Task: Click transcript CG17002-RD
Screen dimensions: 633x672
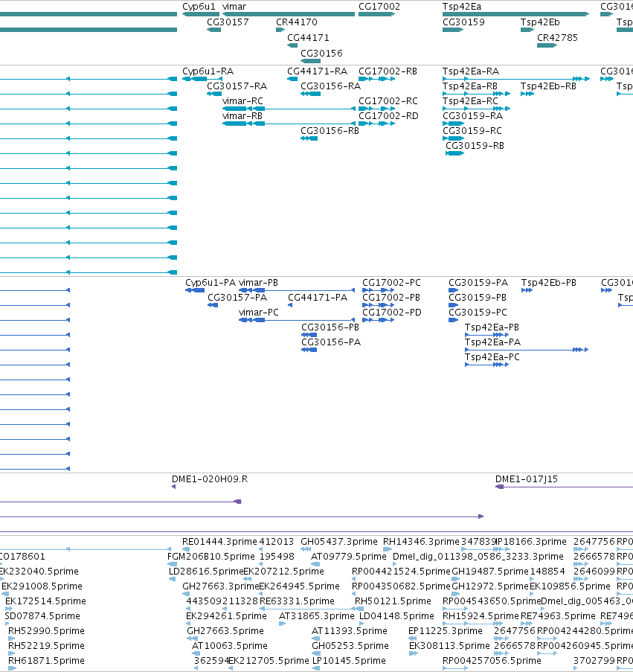Action: tap(388, 116)
